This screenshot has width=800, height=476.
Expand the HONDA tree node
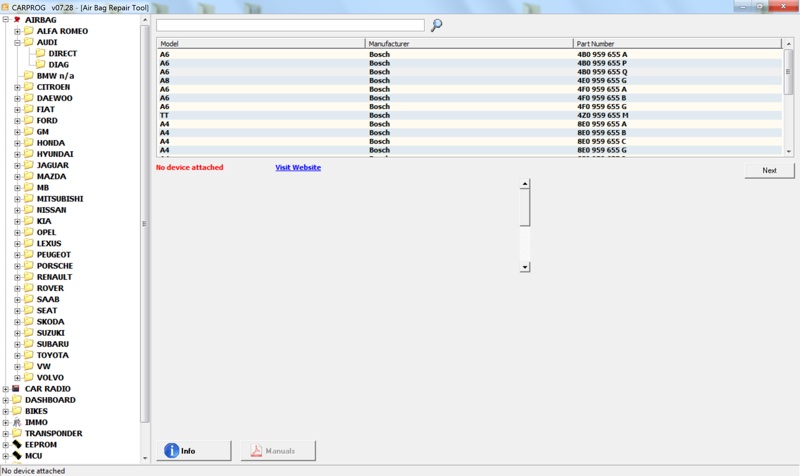click(x=17, y=143)
